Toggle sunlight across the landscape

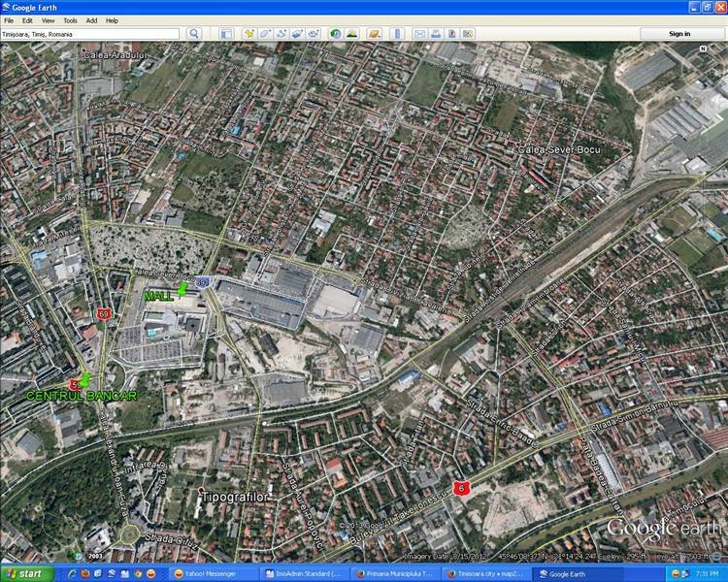point(351,34)
